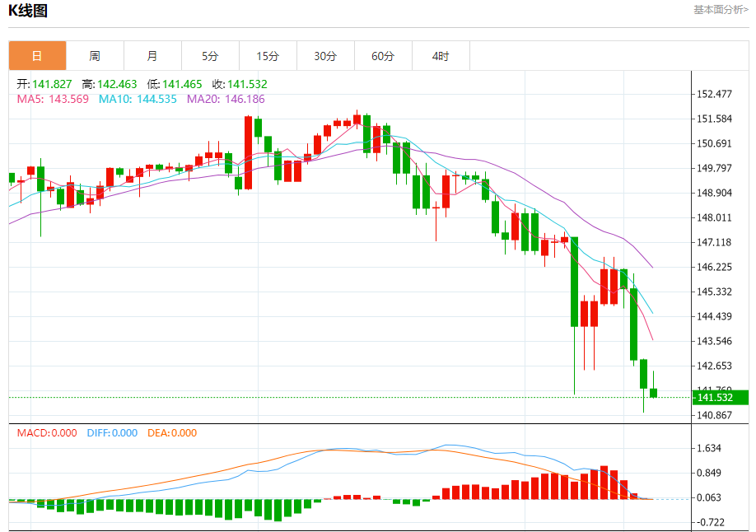Click the -0.722 MACD axis label

[x=711, y=522]
